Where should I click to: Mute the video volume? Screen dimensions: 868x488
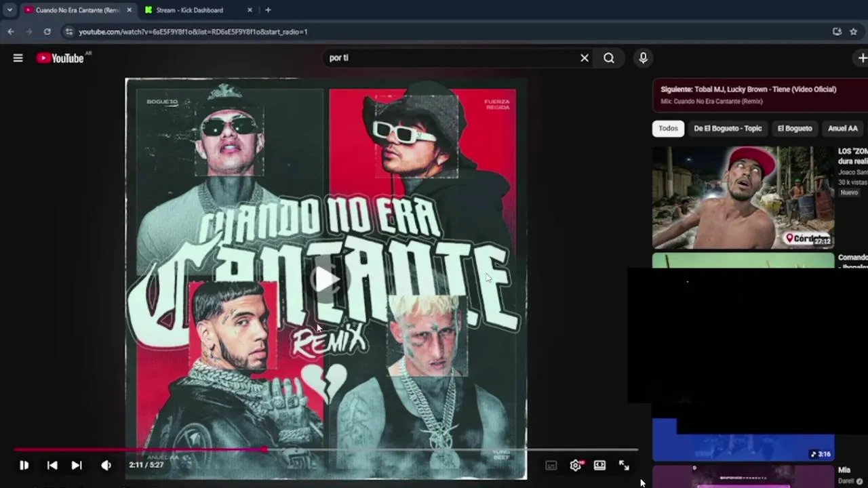pos(106,465)
